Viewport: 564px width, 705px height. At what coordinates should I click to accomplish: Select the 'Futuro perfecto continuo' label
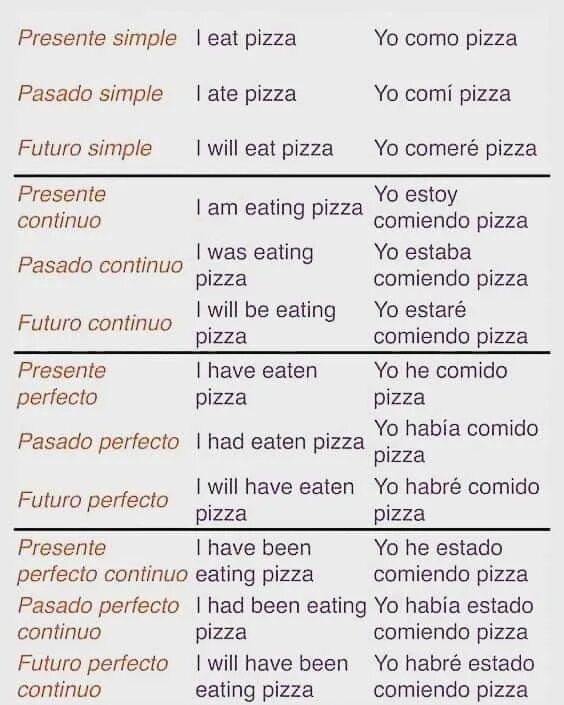93,677
